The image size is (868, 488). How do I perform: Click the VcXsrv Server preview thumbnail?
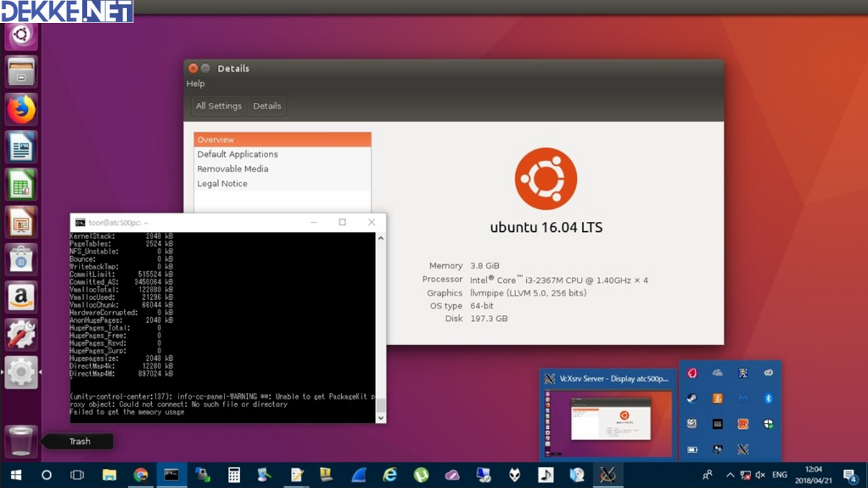click(609, 424)
